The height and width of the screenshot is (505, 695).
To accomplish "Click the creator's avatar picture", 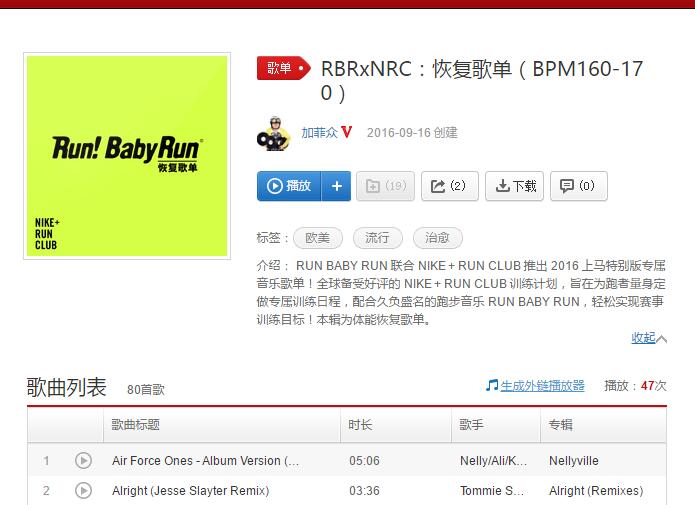I will [274, 133].
